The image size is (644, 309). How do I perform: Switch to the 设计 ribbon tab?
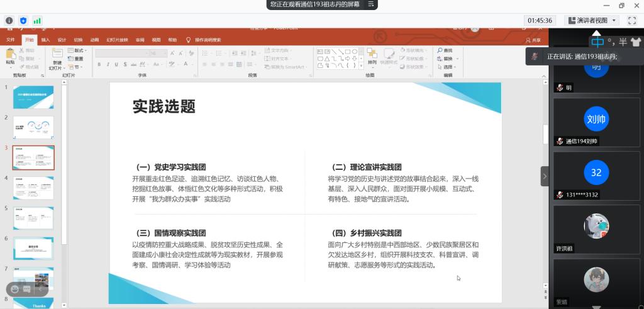[x=62, y=40]
